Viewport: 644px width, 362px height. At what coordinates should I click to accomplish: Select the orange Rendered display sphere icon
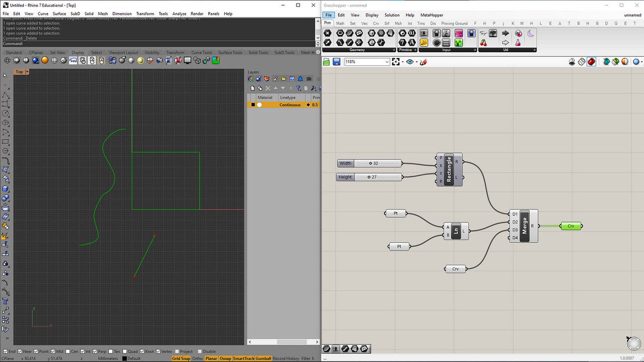coord(45,60)
